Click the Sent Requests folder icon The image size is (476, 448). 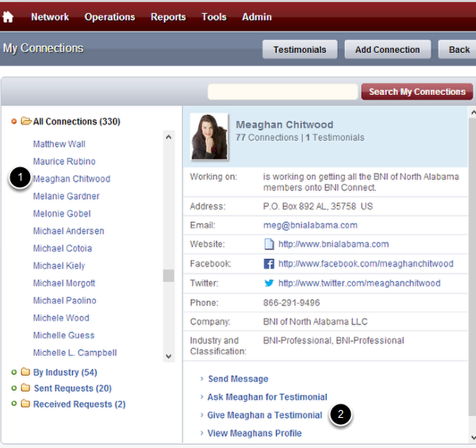pyautogui.click(x=26, y=389)
